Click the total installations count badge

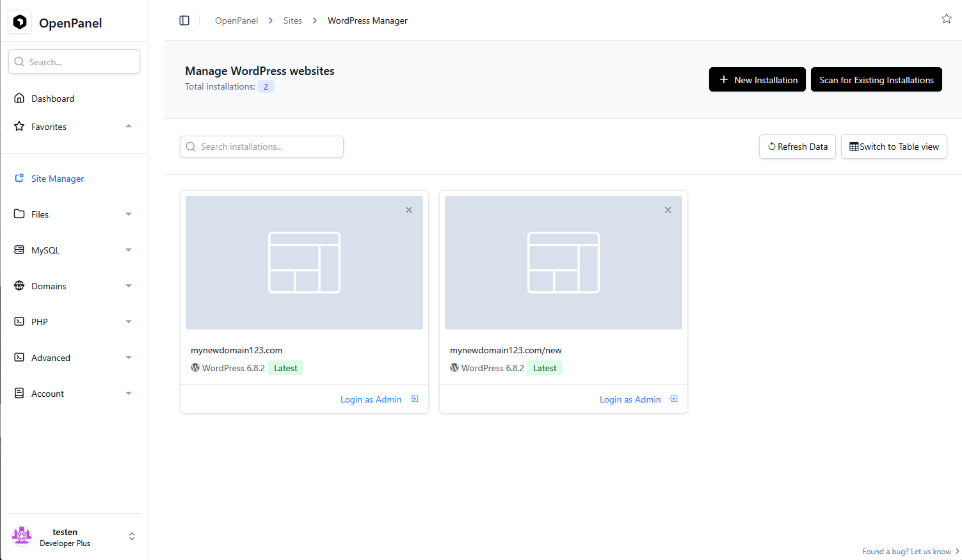click(x=266, y=86)
